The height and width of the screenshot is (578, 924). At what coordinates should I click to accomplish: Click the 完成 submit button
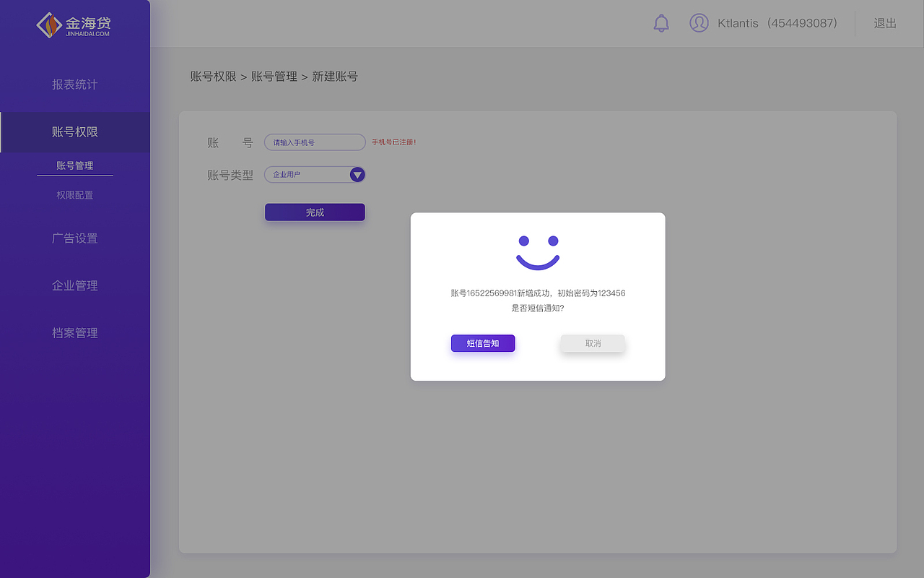pyautogui.click(x=315, y=212)
